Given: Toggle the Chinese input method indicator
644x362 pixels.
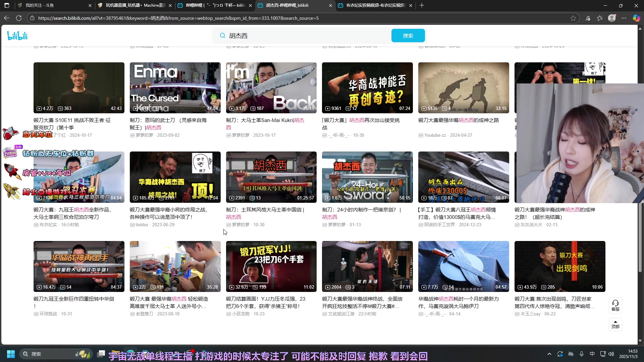Looking at the screenshot, I should click(x=592, y=354).
